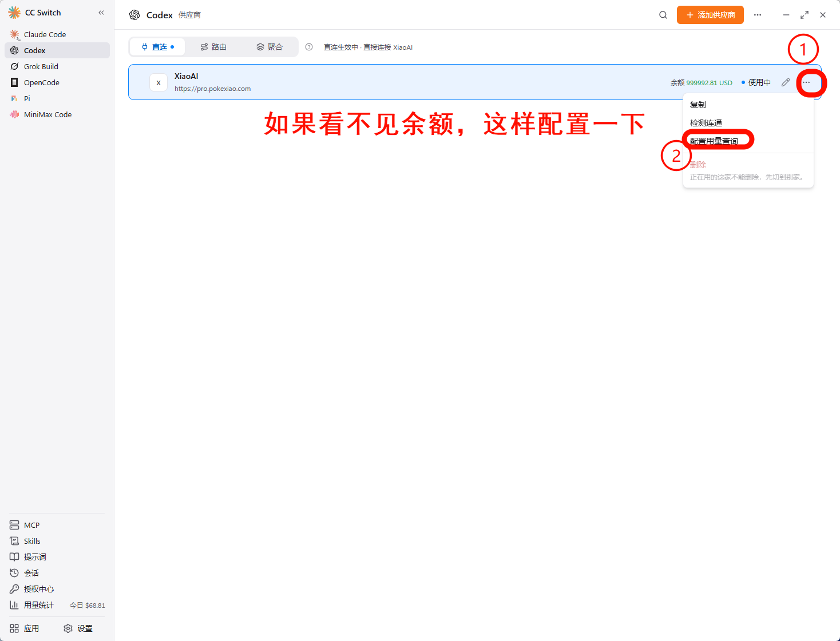840x641 pixels.
Task: Click https://pro.pokexiao.com URL text
Action: 213,89
